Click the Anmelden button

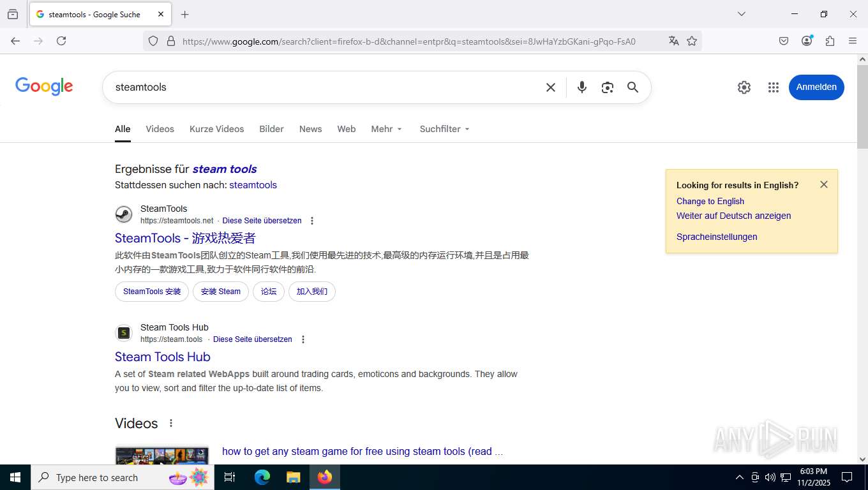coord(816,87)
